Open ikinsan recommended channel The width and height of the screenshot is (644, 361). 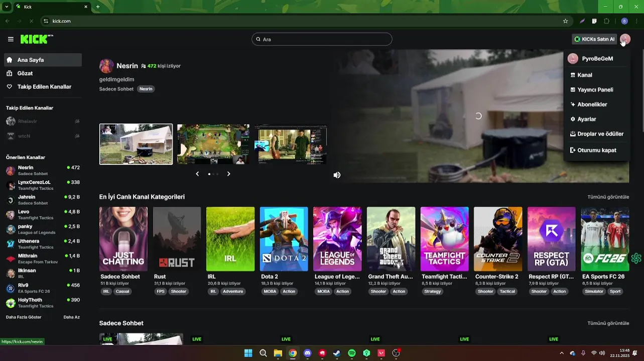pyautogui.click(x=43, y=273)
